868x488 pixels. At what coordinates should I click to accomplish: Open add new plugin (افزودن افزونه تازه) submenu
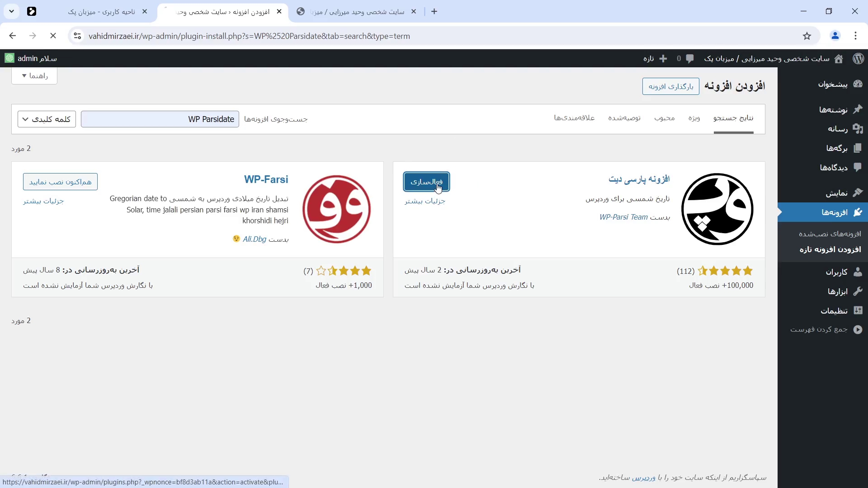(830, 249)
